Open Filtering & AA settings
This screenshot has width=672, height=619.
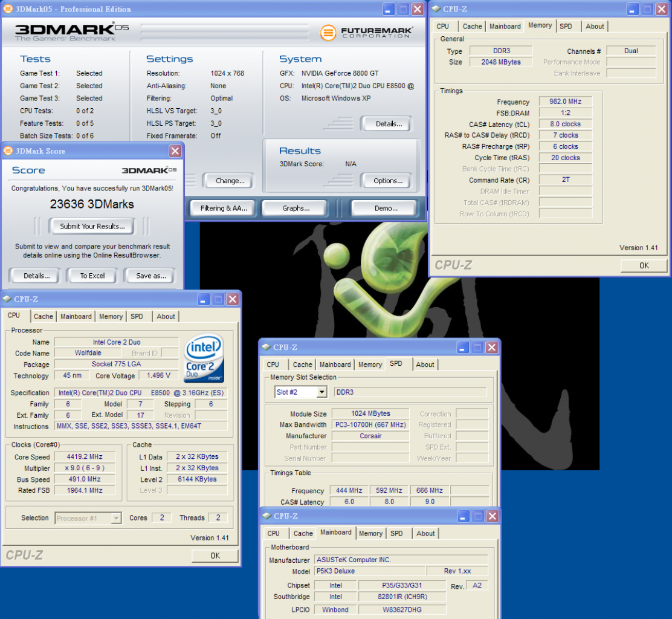click(224, 209)
